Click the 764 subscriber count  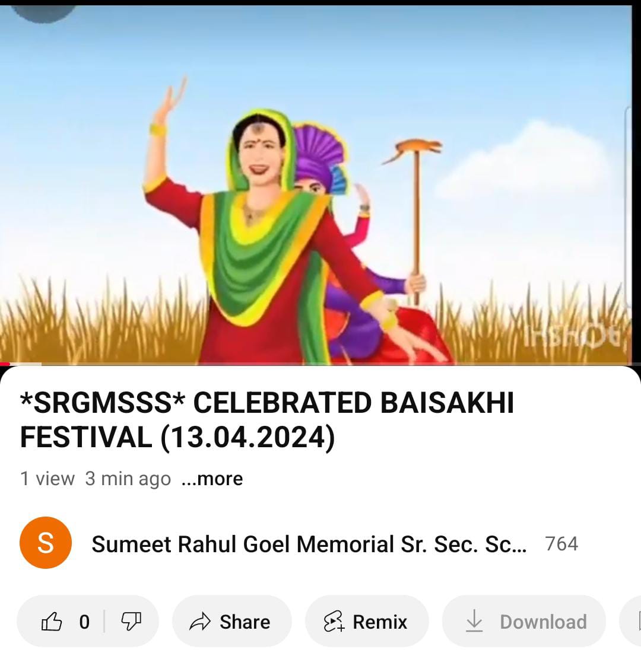tap(561, 544)
